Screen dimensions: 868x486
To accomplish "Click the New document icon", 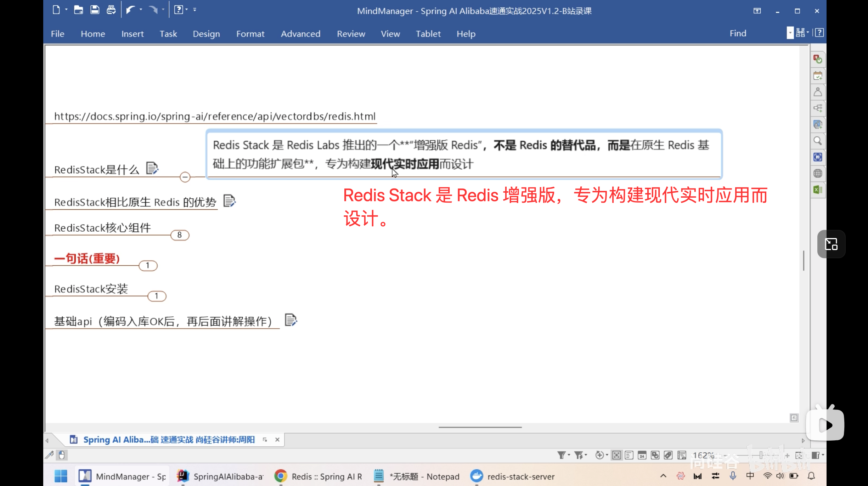I will (56, 10).
